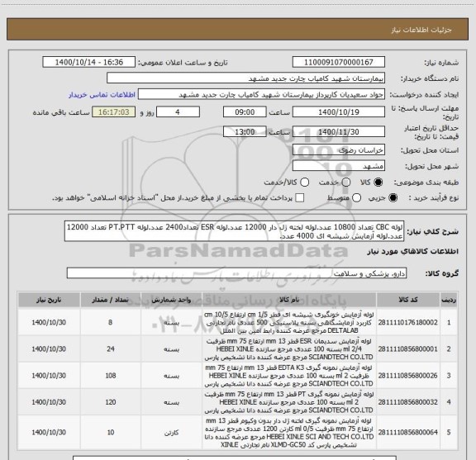Select the کالا radio button
The image size is (476, 460).
(x=378, y=183)
